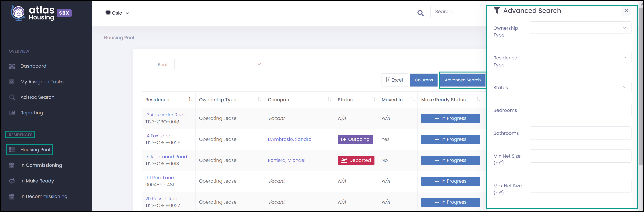Click In Progress for 13 Alexander Road
Viewport: 644px width, 212px height.
coord(450,118)
